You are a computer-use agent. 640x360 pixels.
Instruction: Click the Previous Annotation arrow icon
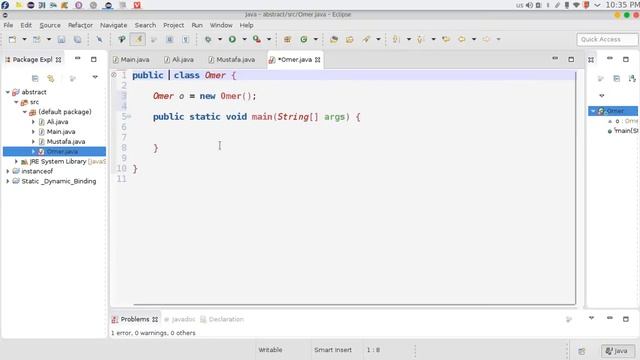click(420, 39)
